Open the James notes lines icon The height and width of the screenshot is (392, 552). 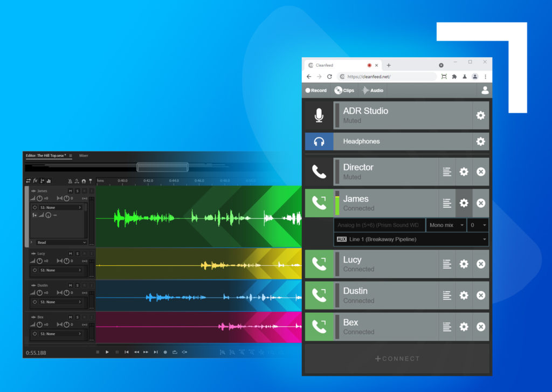(447, 203)
